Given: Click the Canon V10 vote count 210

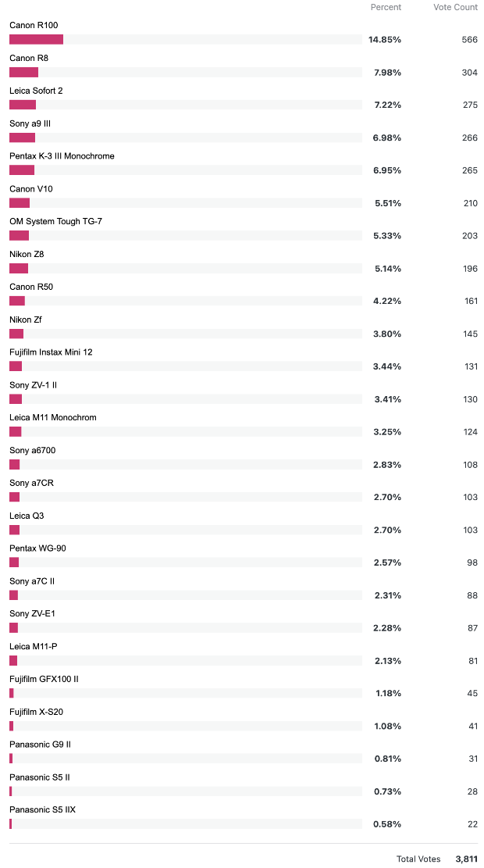Looking at the screenshot, I should (x=470, y=203).
